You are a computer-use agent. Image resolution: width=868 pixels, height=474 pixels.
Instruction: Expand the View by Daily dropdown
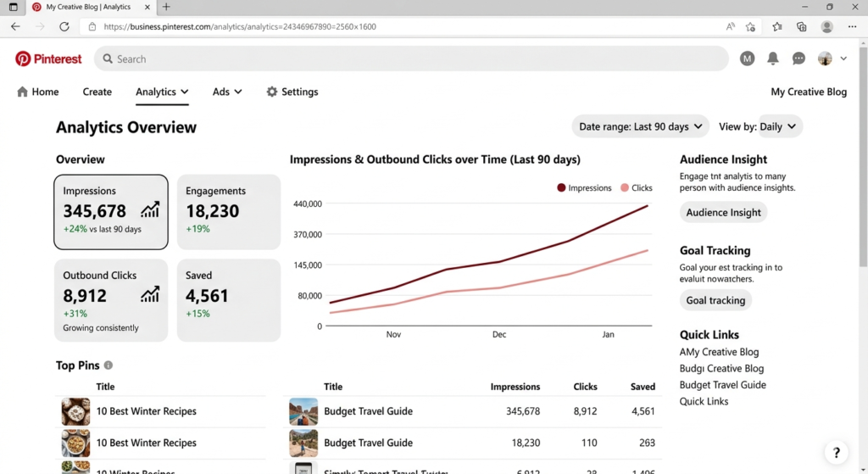point(781,127)
